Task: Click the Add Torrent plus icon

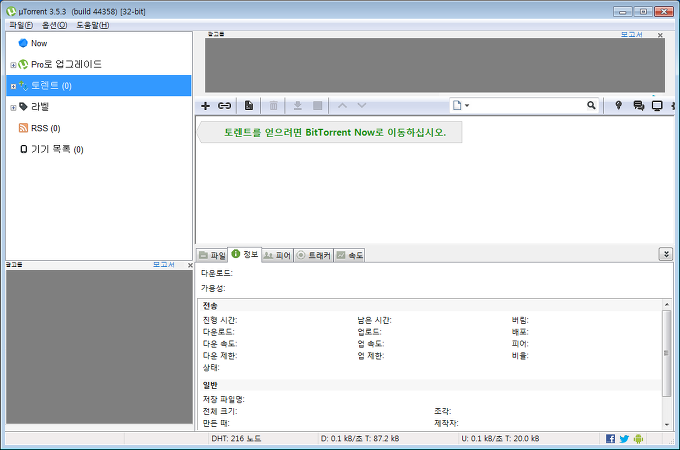Action: pyautogui.click(x=206, y=106)
